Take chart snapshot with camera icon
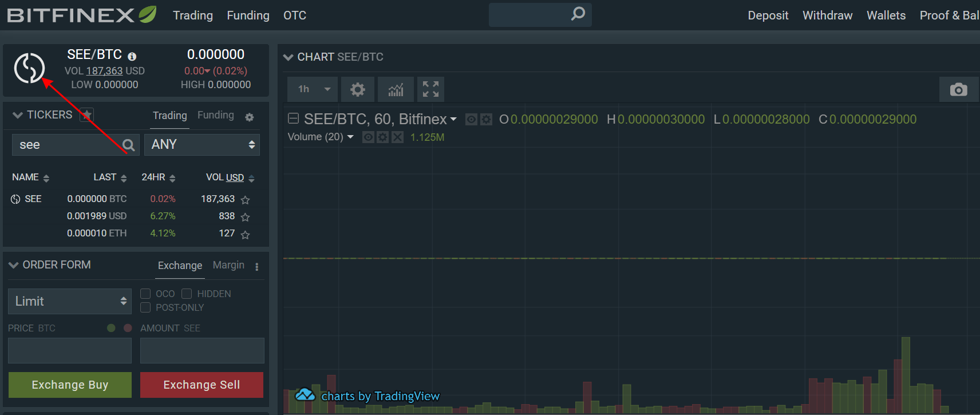This screenshot has height=415, width=980. 958,89
